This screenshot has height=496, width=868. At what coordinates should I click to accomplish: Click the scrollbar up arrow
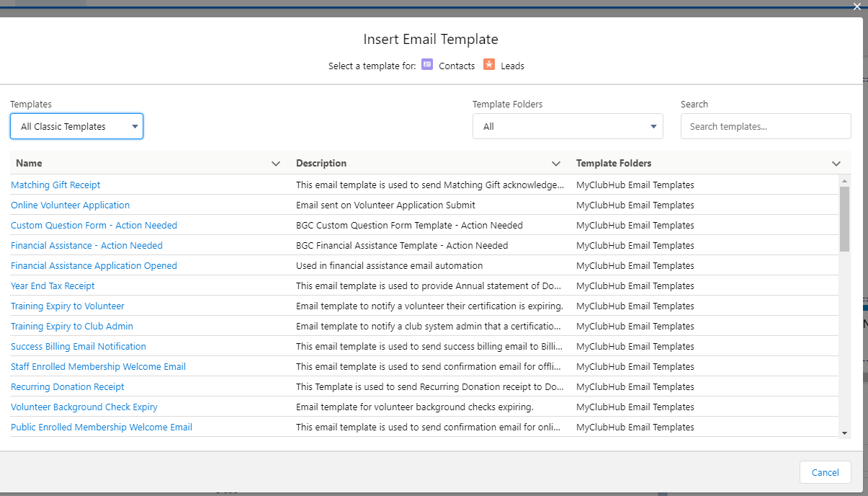[x=844, y=180]
